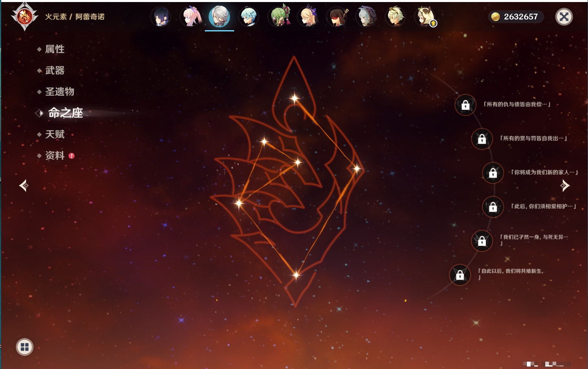Click the Mora balance 2632657

516,17
